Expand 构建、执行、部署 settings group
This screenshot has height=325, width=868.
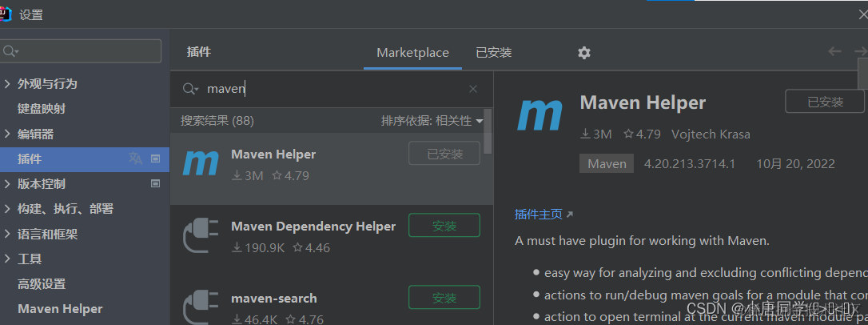click(7, 209)
